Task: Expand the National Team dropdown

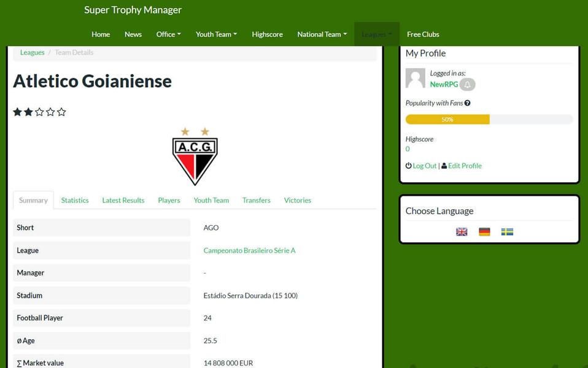Action: [x=322, y=34]
